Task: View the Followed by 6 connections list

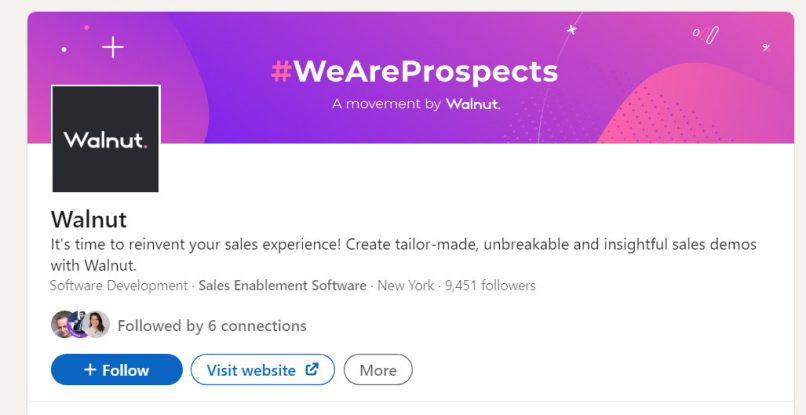Action: coord(211,326)
